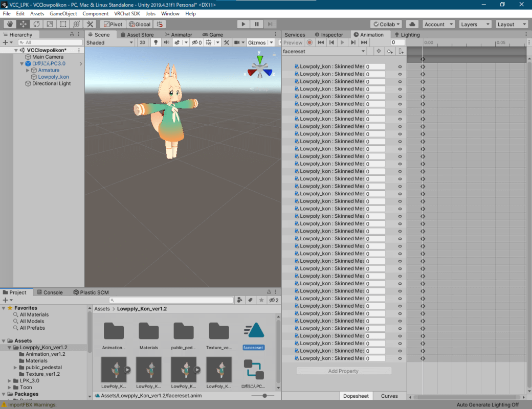
Task: Toggle 2D view mode in Scene
Action: tap(143, 43)
